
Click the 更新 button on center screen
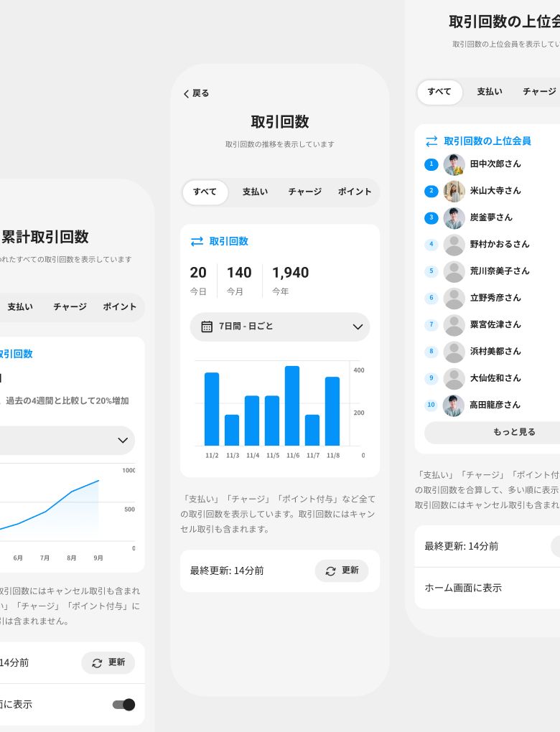[342, 571]
